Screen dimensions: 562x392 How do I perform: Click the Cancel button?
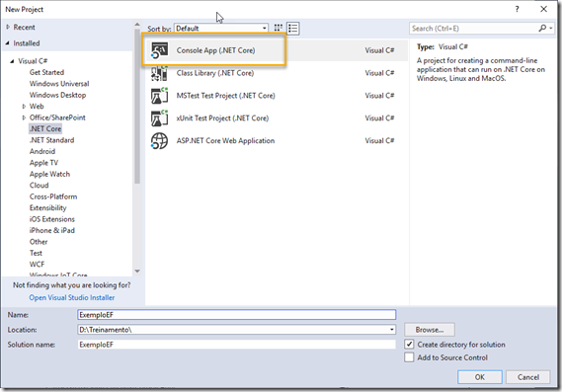point(528,377)
